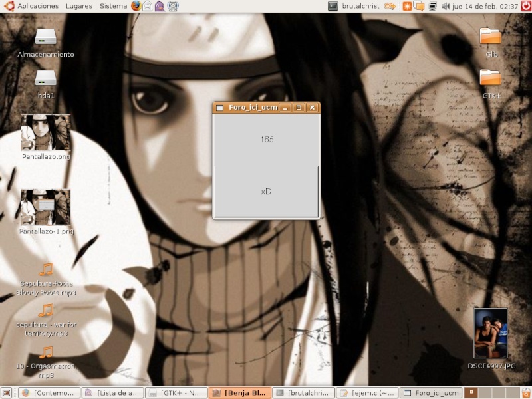532x399 pixels.
Task: Open the Sistema menu
Action: pos(113,6)
